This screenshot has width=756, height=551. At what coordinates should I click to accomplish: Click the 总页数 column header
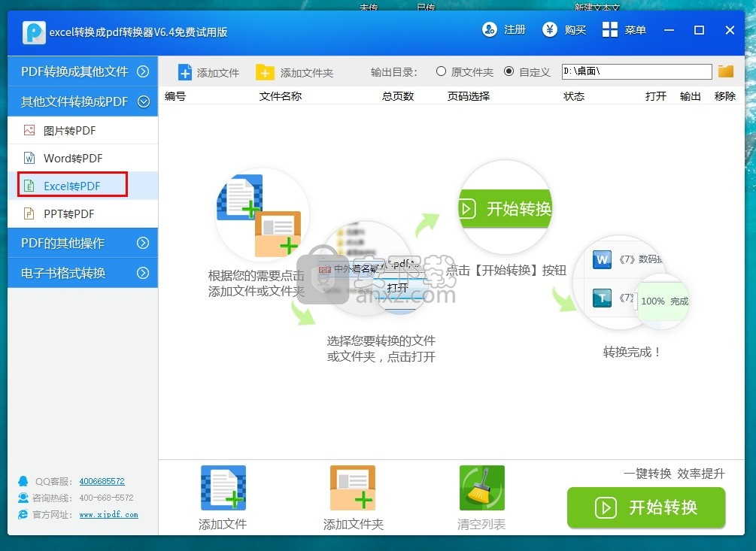click(x=398, y=96)
